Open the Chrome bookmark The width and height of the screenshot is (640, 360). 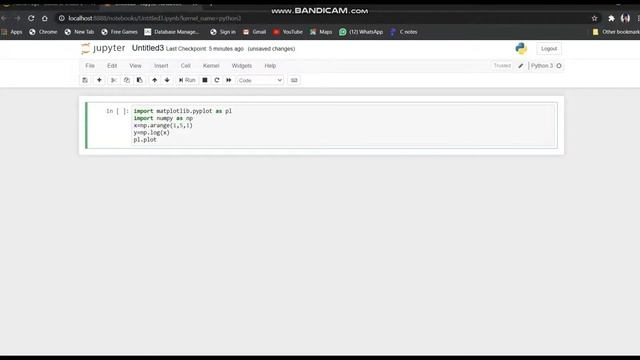43,32
